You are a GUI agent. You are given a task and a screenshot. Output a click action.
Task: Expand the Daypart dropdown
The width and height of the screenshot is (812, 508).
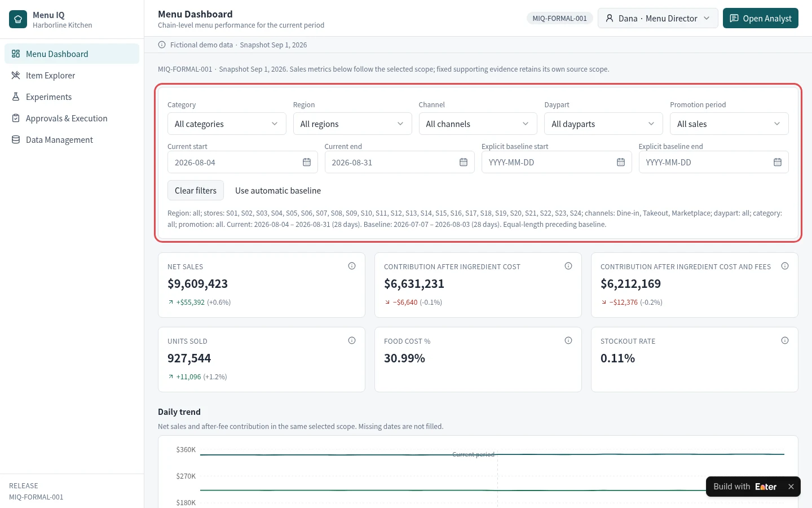point(603,124)
